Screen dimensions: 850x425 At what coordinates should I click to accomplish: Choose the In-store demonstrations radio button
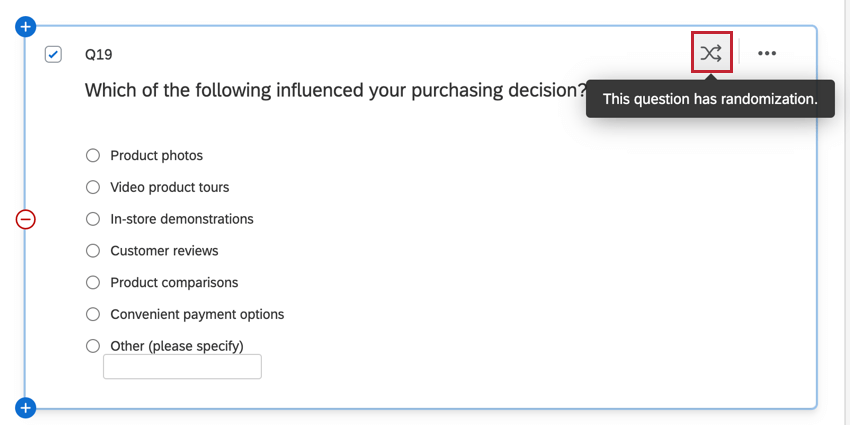(x=93, y=219)
